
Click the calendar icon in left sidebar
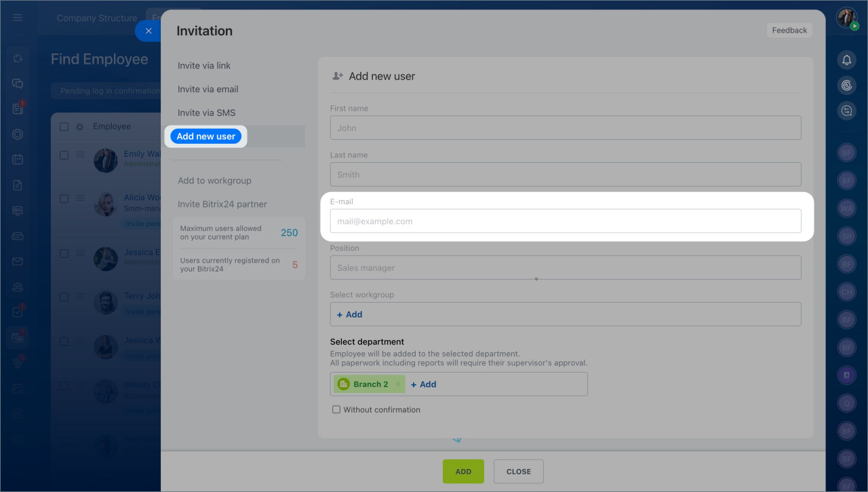pyautogui.click(x=18, y=159)
